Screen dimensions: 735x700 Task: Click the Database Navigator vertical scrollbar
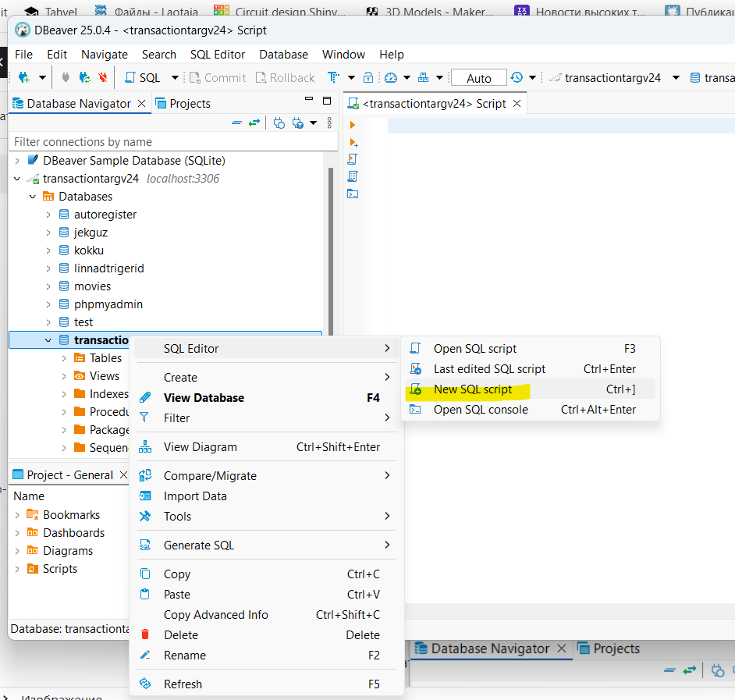(331, 251)
